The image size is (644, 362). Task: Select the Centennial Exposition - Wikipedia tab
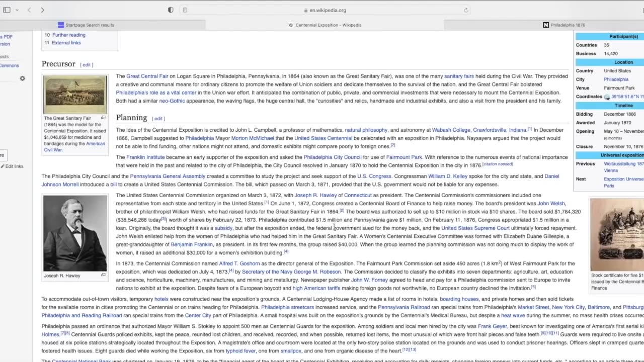tap(325, 25)
